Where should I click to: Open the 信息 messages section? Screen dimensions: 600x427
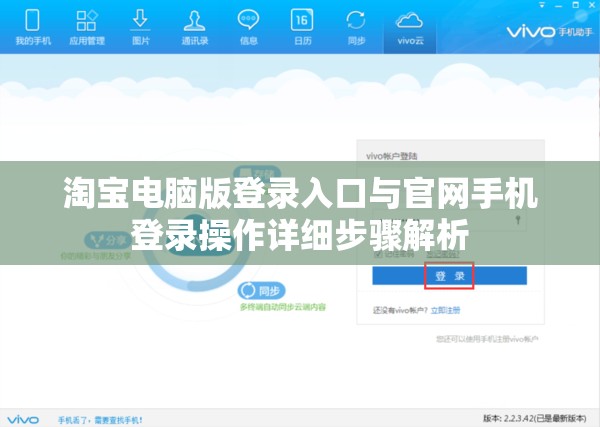click(248, 27)
